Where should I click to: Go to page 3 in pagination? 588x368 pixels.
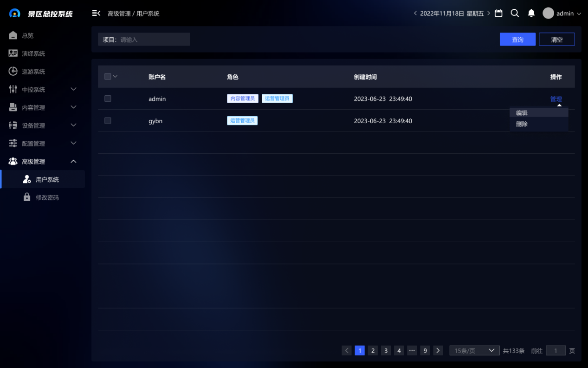click(x=386, y=351)
